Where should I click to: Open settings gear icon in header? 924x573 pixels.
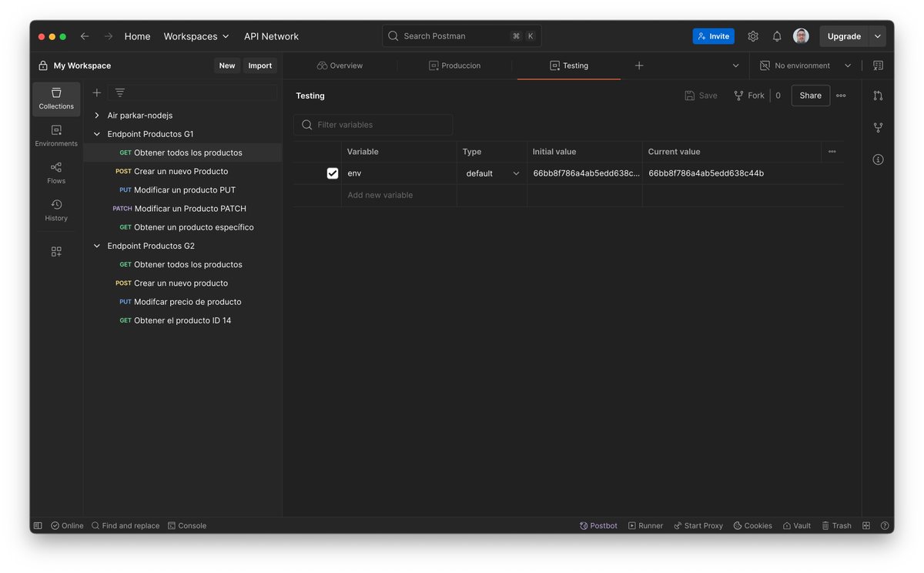click(753, 36)
